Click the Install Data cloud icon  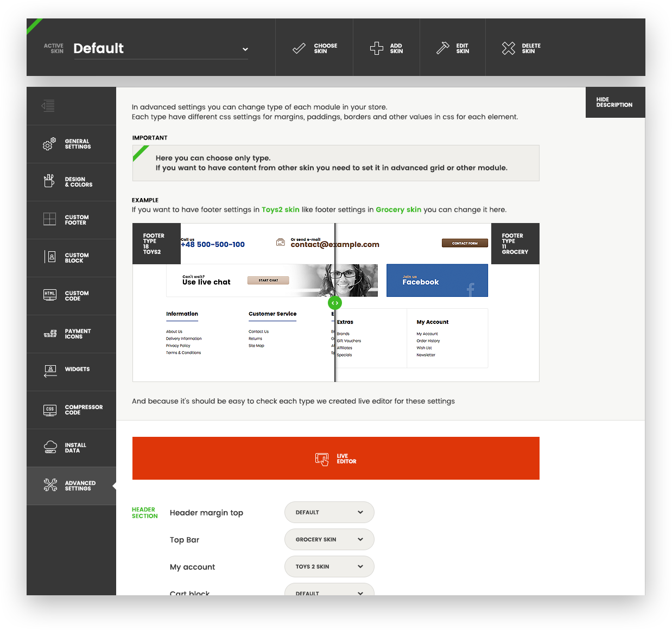[50, 447]
